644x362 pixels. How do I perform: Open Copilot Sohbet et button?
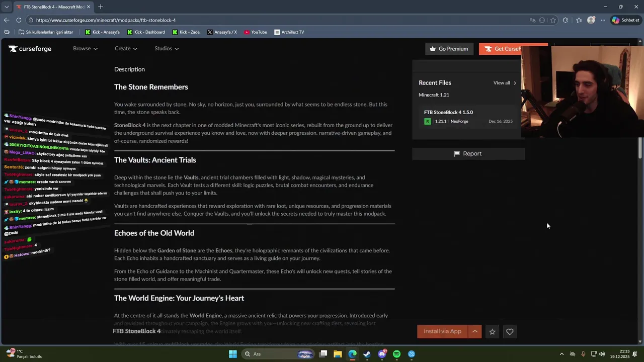click(626, 20)
